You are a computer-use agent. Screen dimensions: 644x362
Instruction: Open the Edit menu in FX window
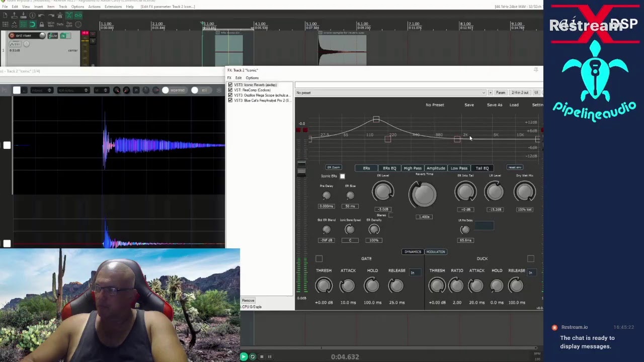(x=238, y=78)
